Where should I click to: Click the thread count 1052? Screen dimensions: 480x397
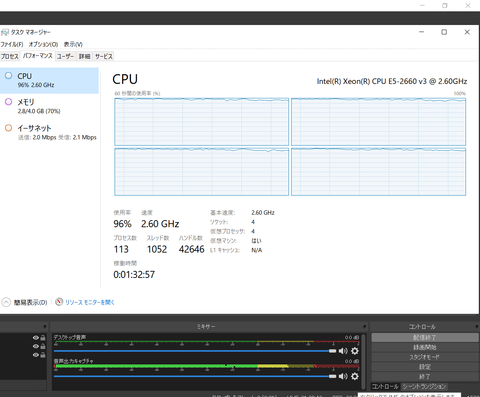pyautogui.click(x=157, y=249)
